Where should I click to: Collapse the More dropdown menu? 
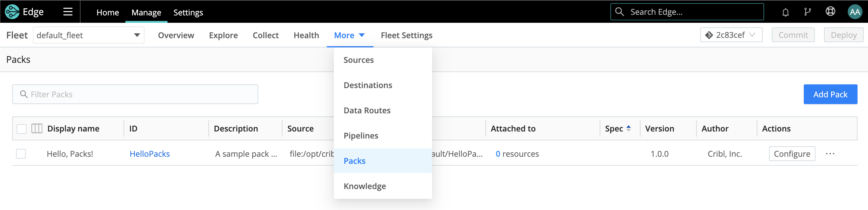coord(349,35)
